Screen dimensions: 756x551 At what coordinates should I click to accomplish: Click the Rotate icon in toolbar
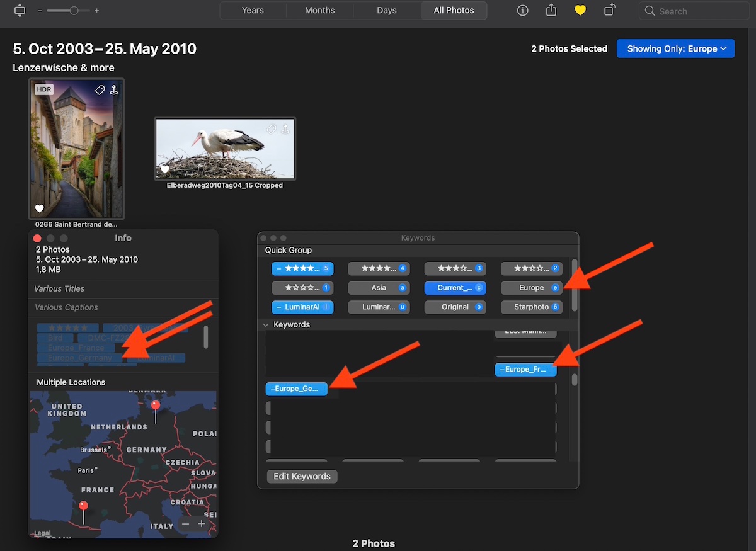pyautogui.click(x=609, y=11)
